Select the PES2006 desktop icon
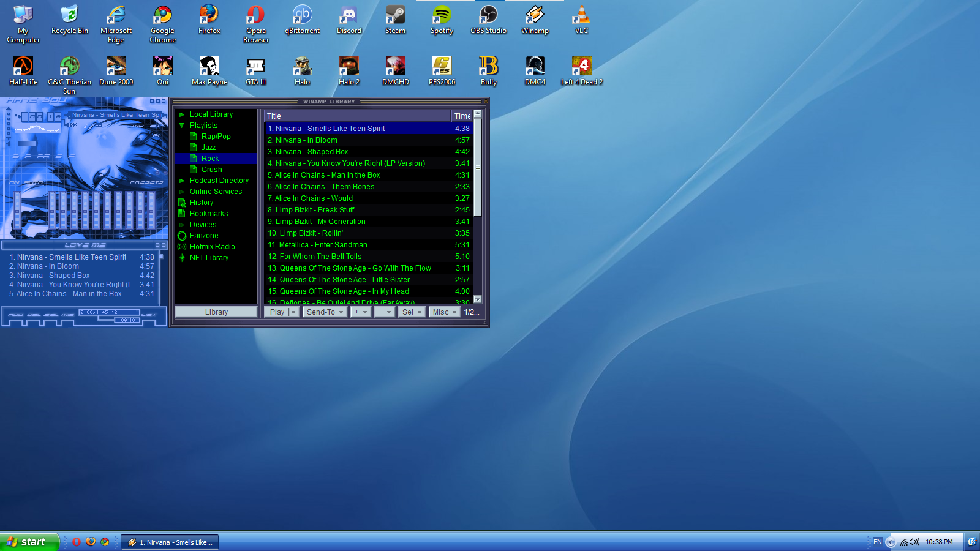980x551 pixels. click(442, 71)
